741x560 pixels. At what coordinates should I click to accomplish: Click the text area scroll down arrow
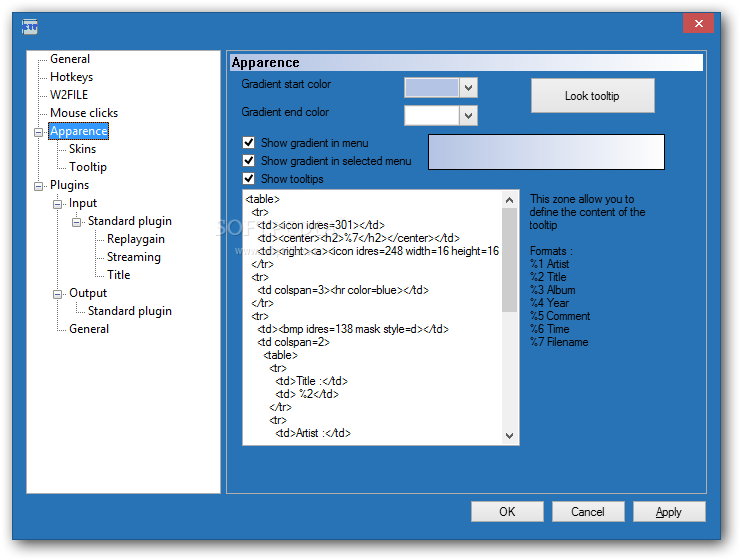(509, 435)
